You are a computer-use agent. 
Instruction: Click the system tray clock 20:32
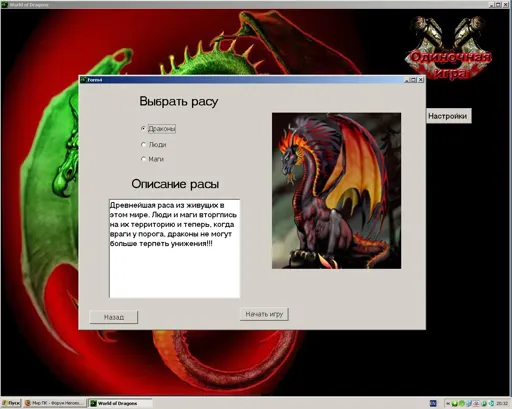pos(502,404)
